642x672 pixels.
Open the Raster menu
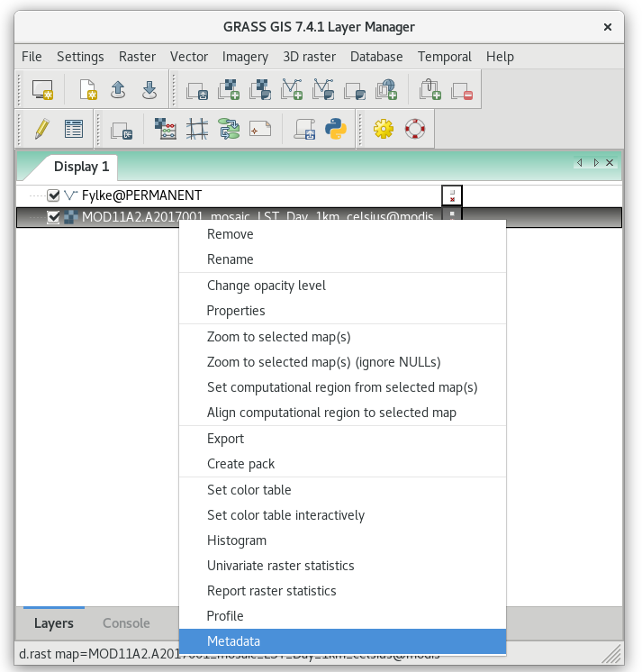[x=137, y=57]
